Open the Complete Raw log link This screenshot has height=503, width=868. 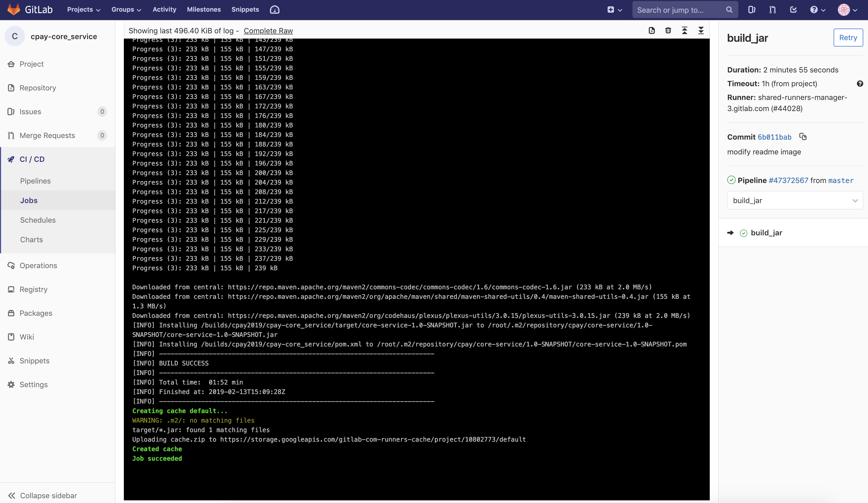point(268,31)
